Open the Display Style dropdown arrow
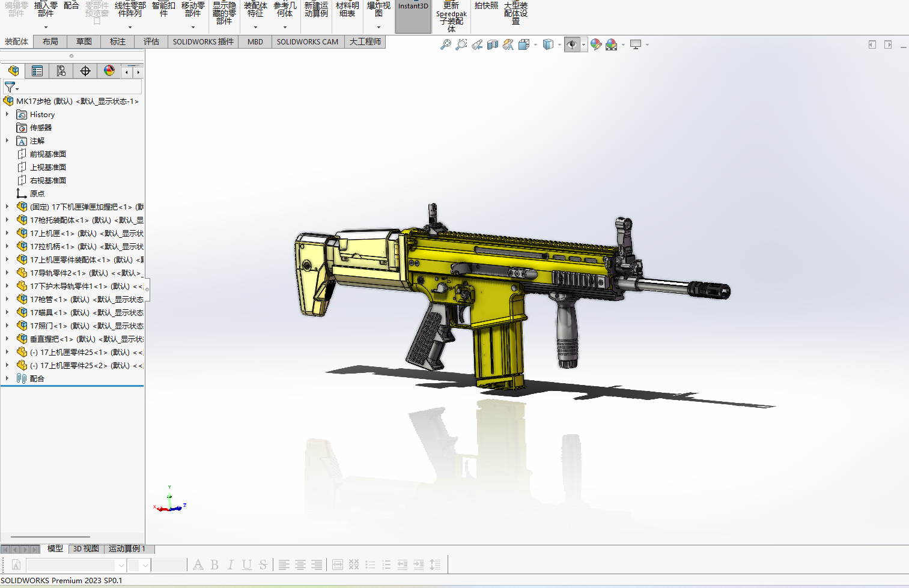Image resolution: width=909 pixels, height=588 pixels. (x=559, y=44)
